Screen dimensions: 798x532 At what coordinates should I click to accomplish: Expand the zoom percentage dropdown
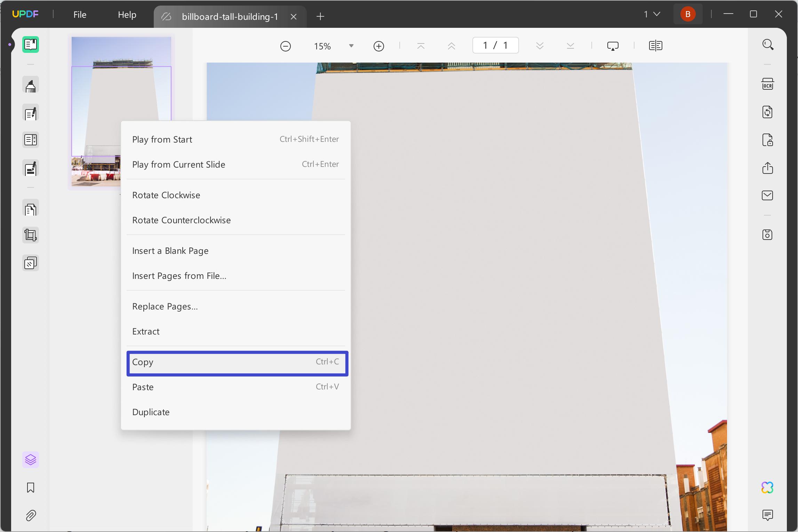[351, 46]
